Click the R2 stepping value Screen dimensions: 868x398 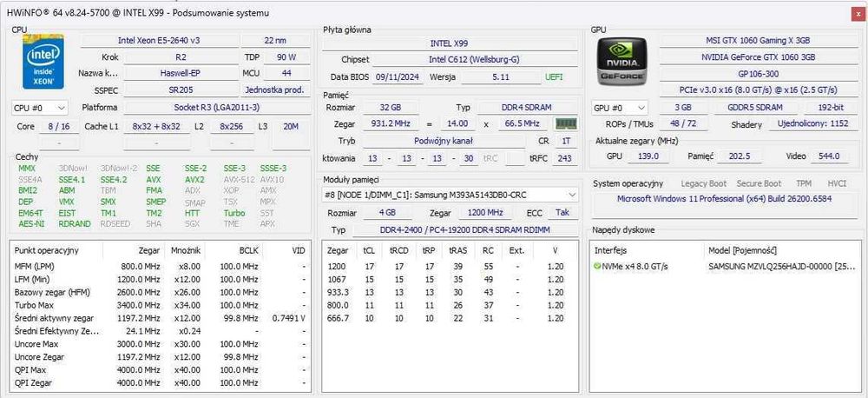click(x=181, y=57)
